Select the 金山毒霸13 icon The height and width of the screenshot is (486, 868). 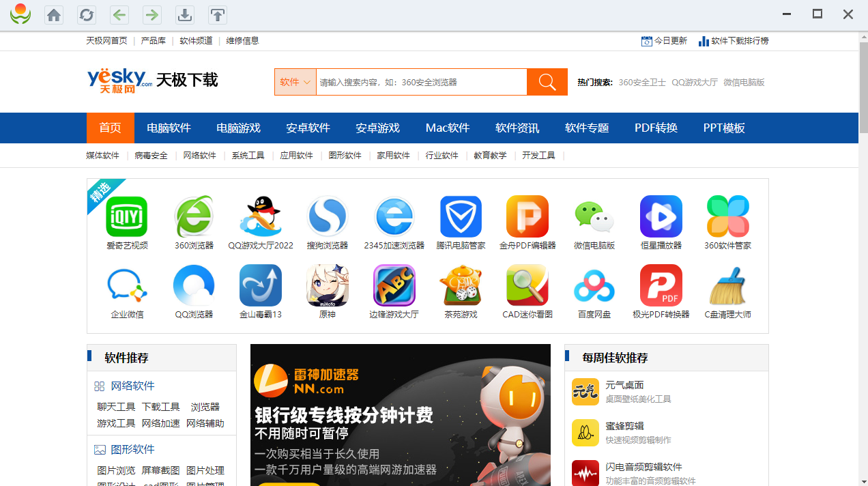pyautogui.click(x=261, y=285)
